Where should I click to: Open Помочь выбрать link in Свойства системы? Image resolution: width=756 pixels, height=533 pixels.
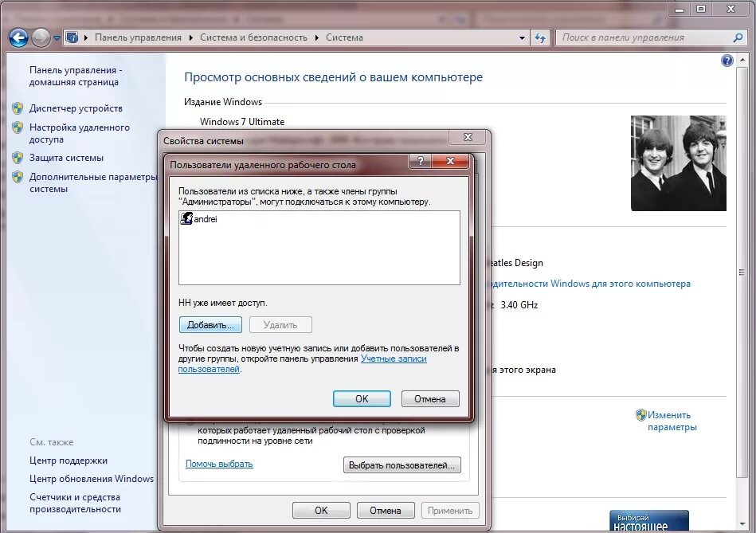[x=219, y=464]
